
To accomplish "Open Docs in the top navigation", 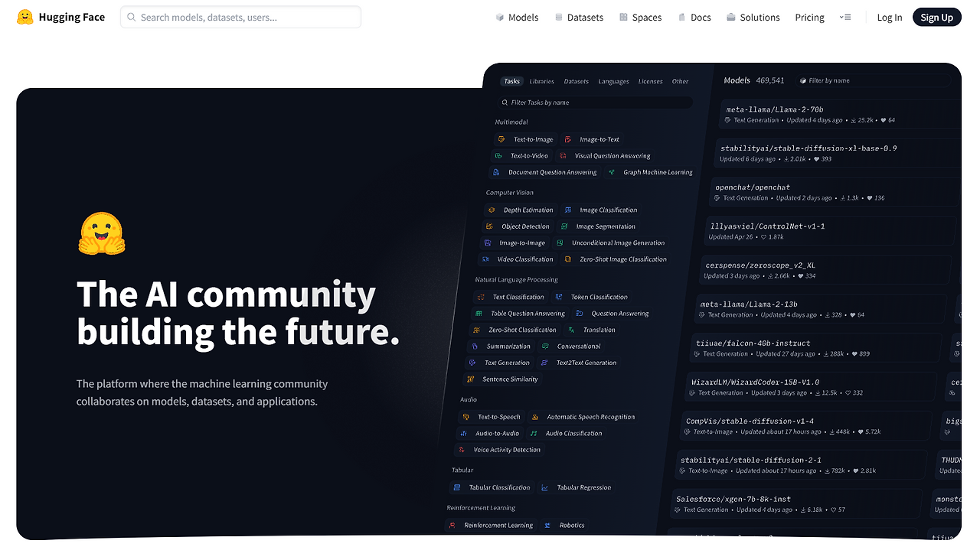I will point(694,17).
